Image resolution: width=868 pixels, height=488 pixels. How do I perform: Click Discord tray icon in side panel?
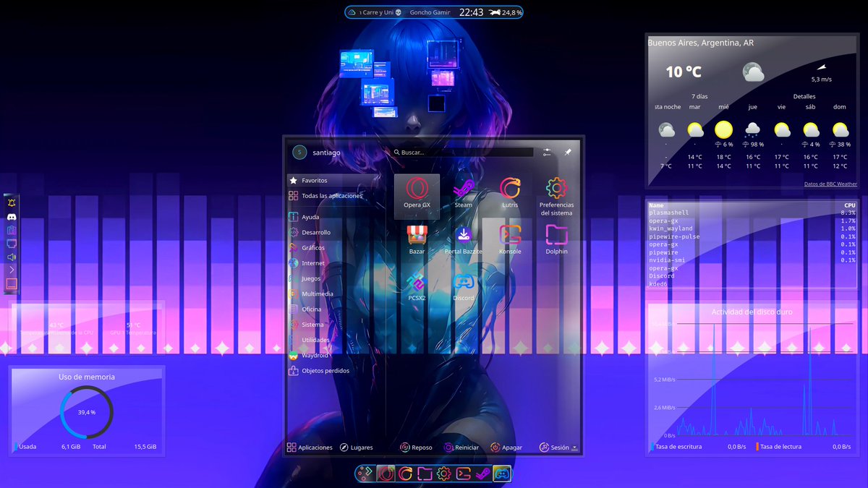(x=12, y=217)
